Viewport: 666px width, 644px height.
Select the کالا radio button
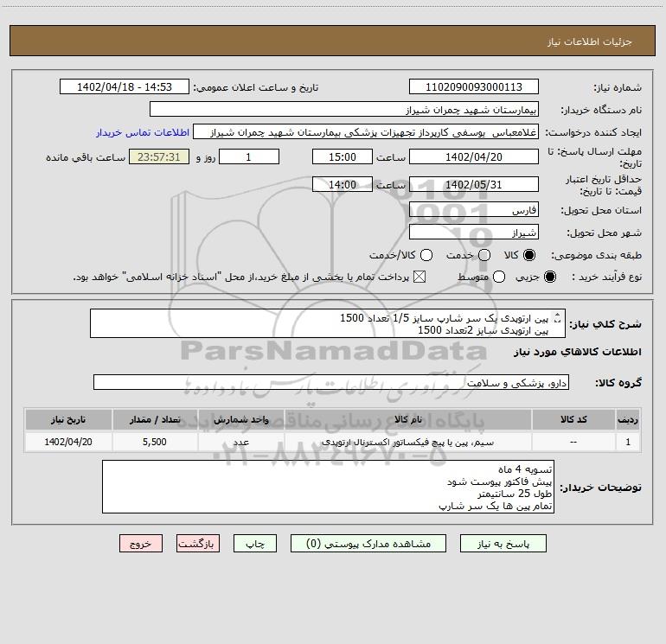529,255
